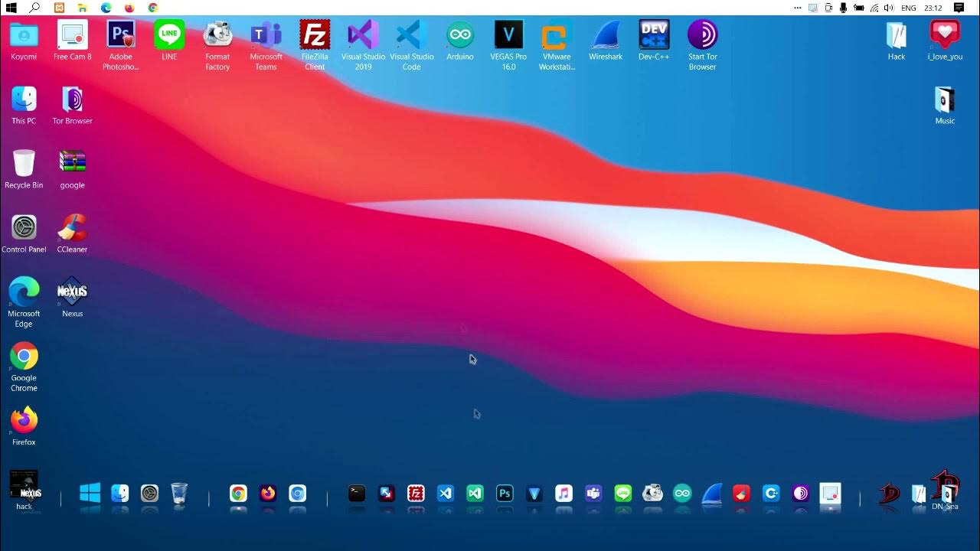Launch Firefox from the bottom dock
Screen dimensions: 980x551
point(267,494)
